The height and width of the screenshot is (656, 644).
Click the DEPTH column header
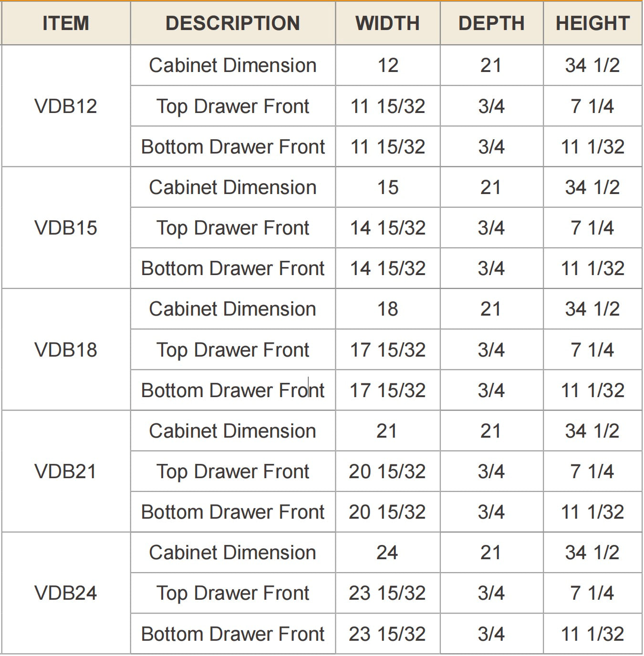pos(491,23)
